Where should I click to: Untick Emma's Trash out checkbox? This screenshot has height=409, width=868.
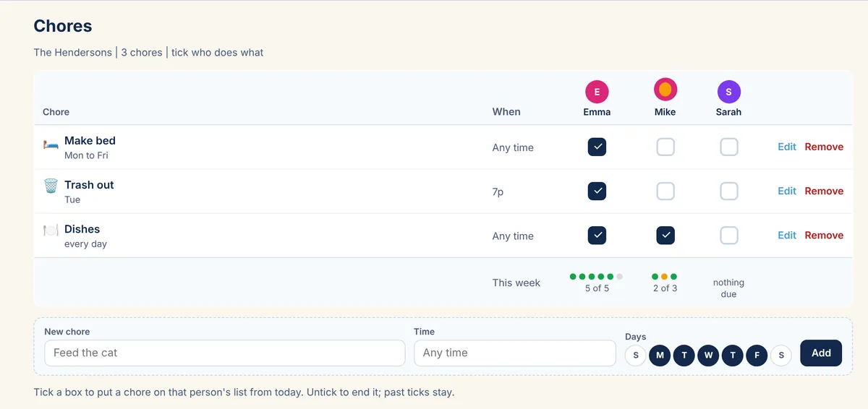(x=597, y=191)
